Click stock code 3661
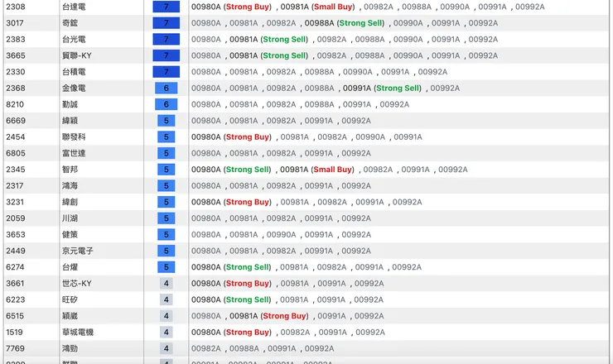 [x=15, y=284]
